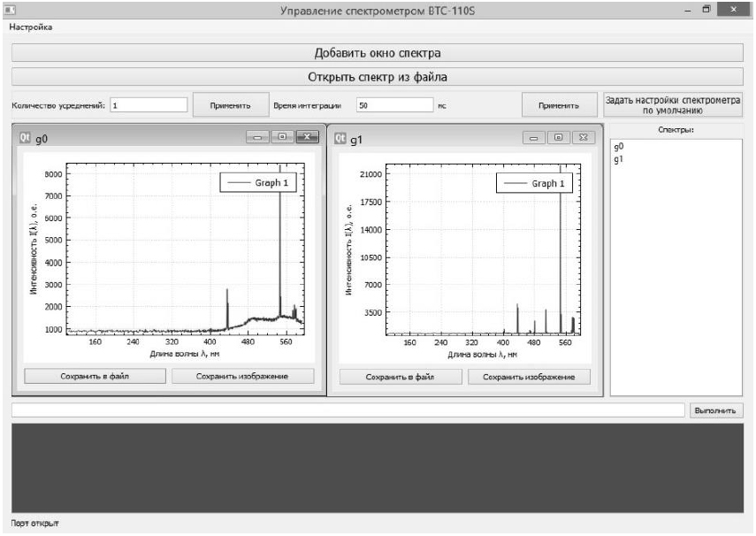Maximize the g0 spectrum subwindow
The height and width of the screenshot is (536, 756).
tap(282, 137)
